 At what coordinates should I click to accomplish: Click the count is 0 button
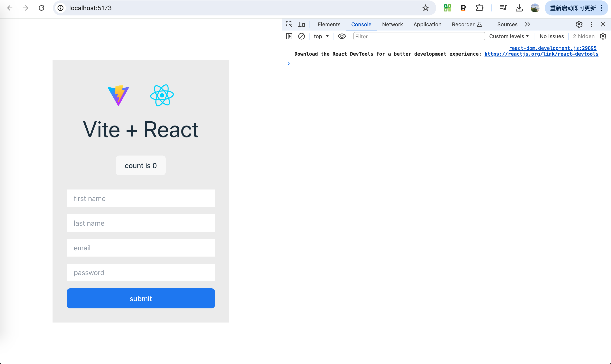[140, 165]
